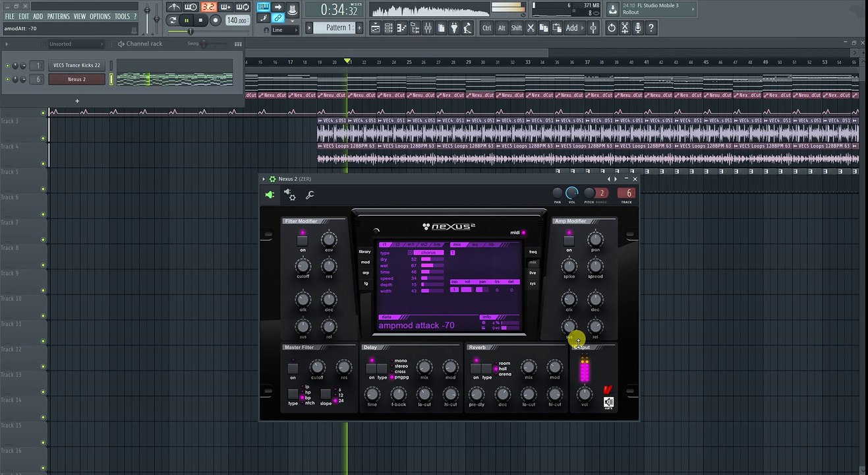Stop playback with the stop button
This screenshot has height=475, width=868.
(x=200, y=20)
